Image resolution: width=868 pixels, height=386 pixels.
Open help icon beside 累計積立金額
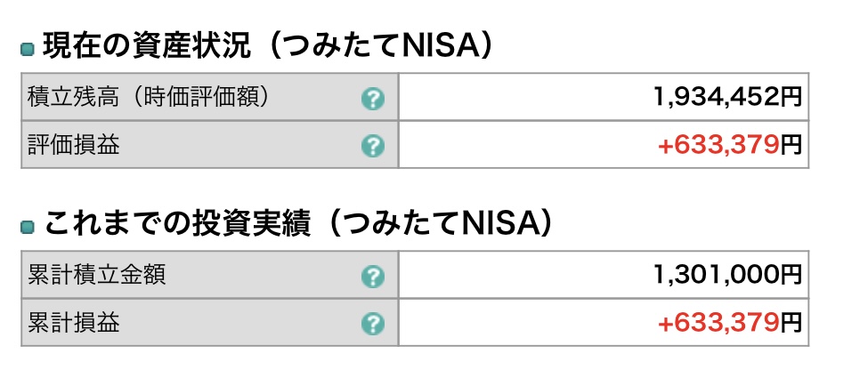click(x=372, y=276)
